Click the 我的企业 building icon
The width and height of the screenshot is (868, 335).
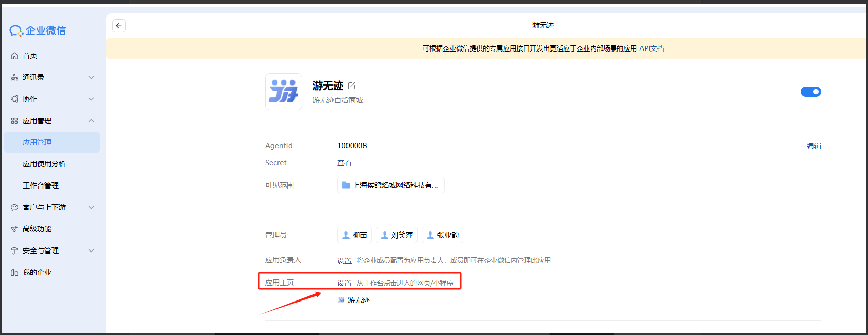coord(14,272)
